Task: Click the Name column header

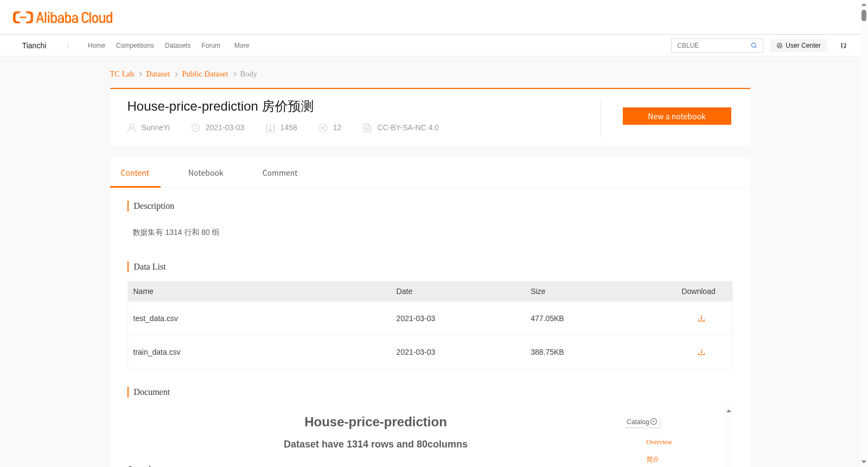Action: pos(143,291)
